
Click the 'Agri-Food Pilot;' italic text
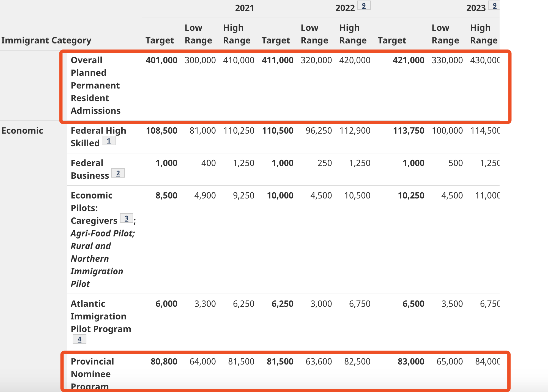point(103,233)
